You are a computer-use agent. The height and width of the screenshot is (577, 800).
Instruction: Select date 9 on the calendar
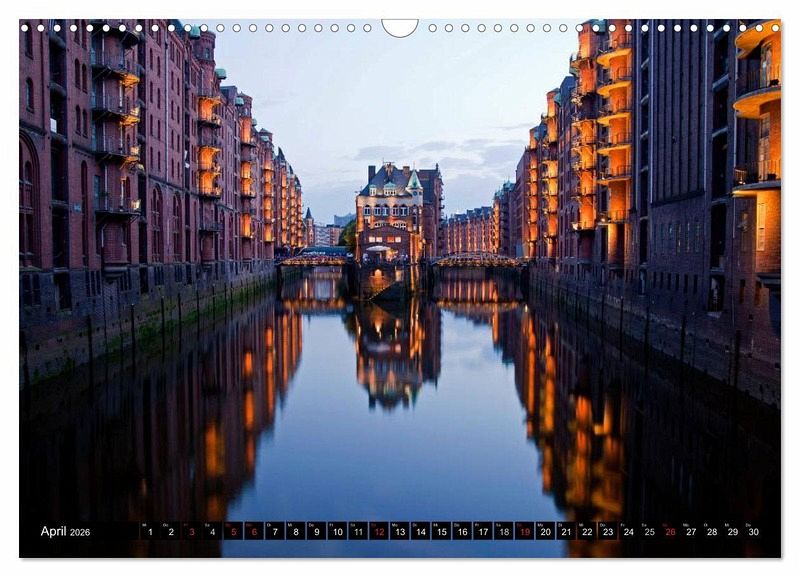[316, 532]
